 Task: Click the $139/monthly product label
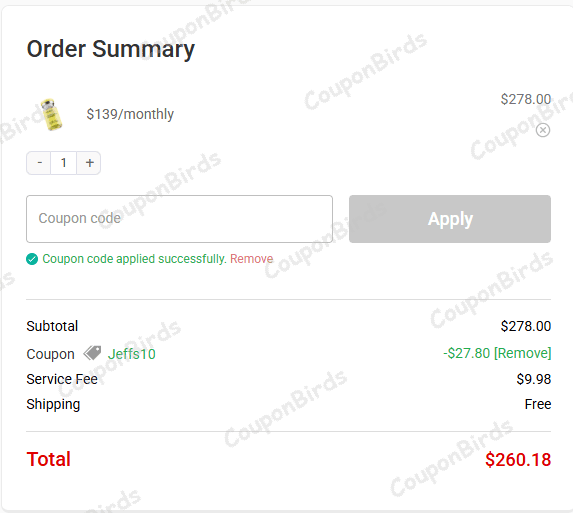(x=130, y=114)
